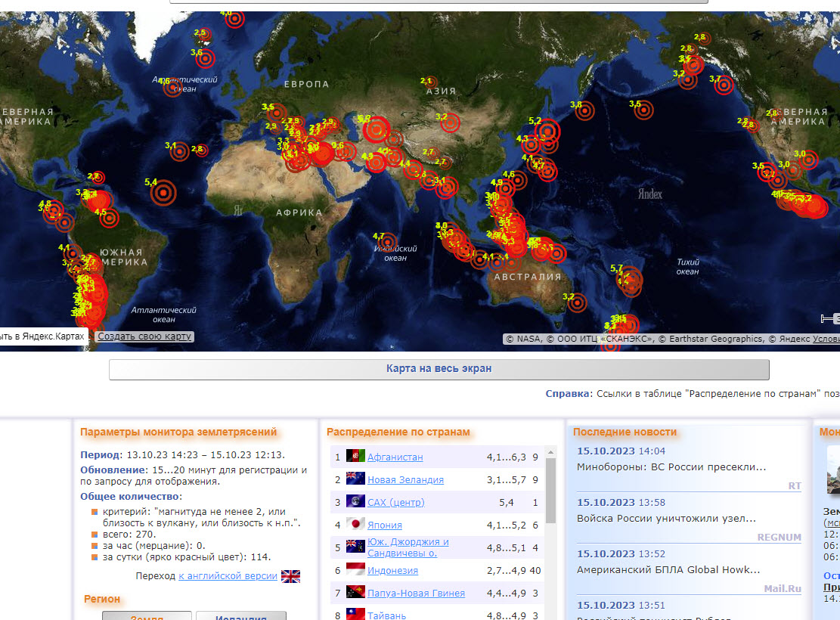Click the UK flag for English version
840x620 pixels.
coord(290,576)
